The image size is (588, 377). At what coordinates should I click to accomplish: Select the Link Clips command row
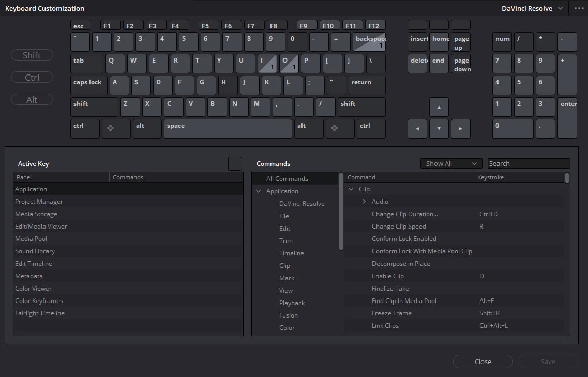coord(454,325)
